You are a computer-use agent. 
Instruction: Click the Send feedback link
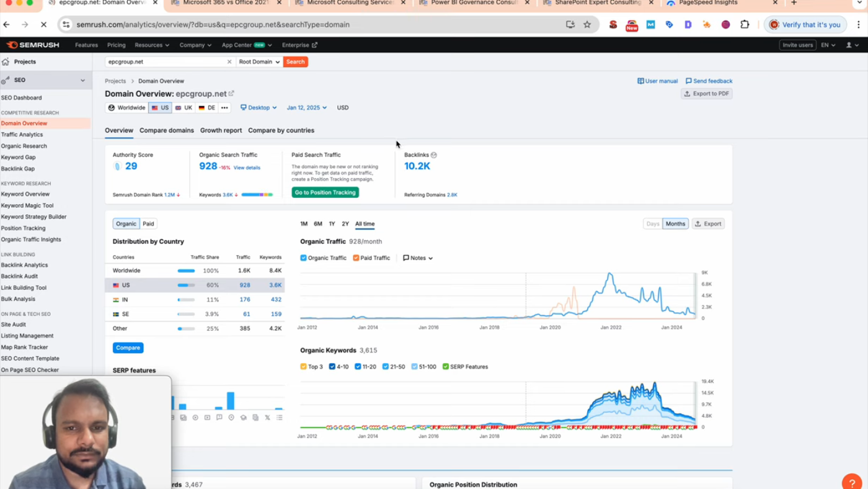pyautogui.click(x=709, y=81)
